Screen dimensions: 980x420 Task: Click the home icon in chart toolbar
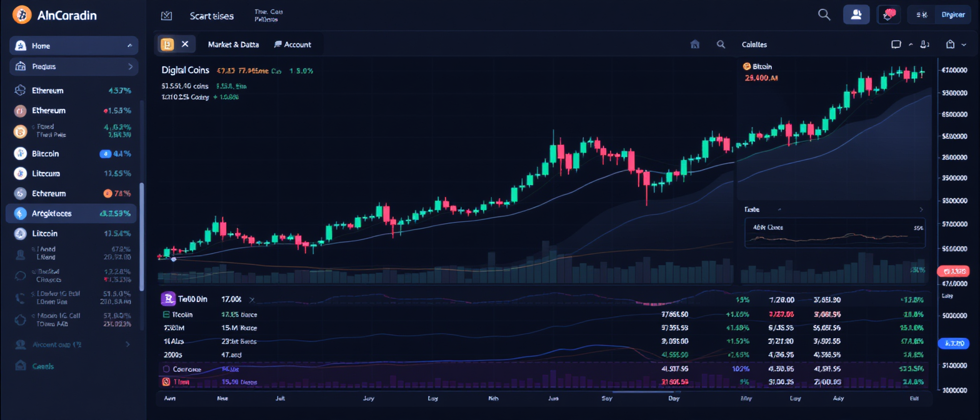pyautogui.click(x=694, y=44)
